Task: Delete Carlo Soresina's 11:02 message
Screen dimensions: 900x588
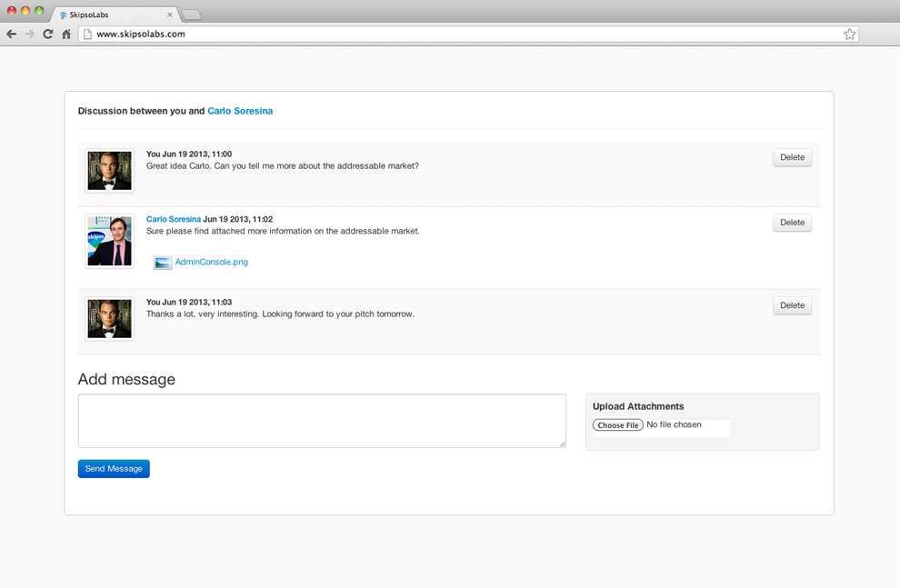Action: point(792,223)
